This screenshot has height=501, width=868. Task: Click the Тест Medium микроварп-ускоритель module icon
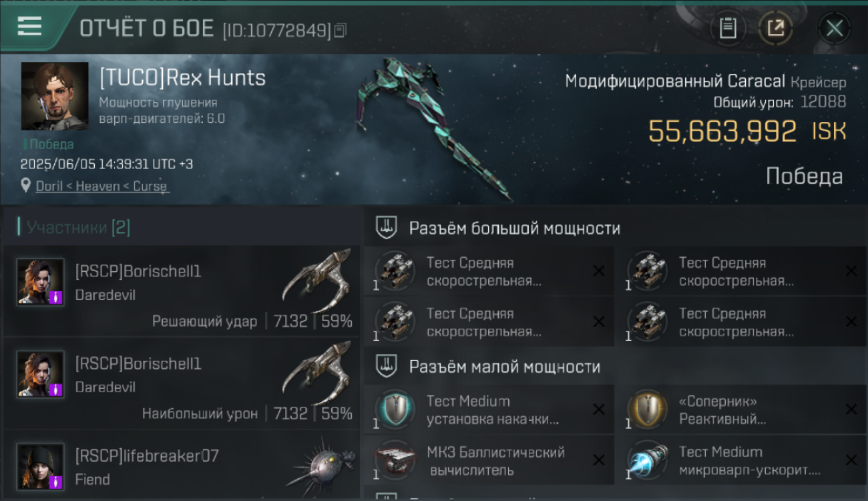click(648, 462)
